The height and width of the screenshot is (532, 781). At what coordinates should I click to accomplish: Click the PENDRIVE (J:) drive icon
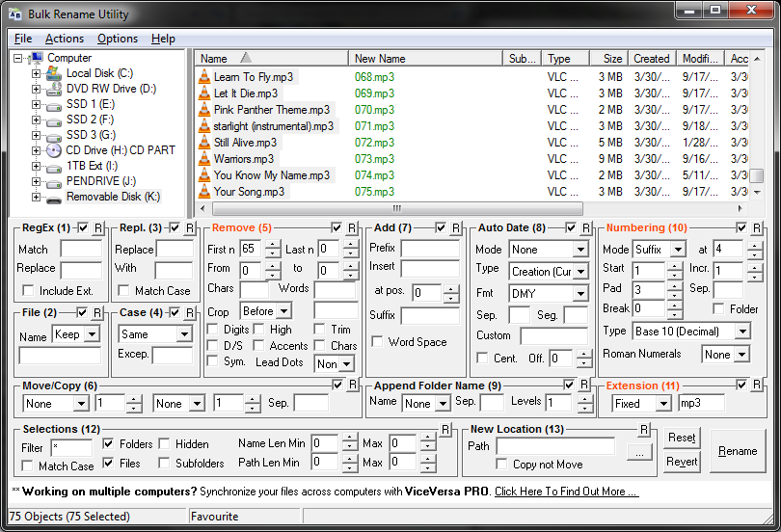click(54, 183)
